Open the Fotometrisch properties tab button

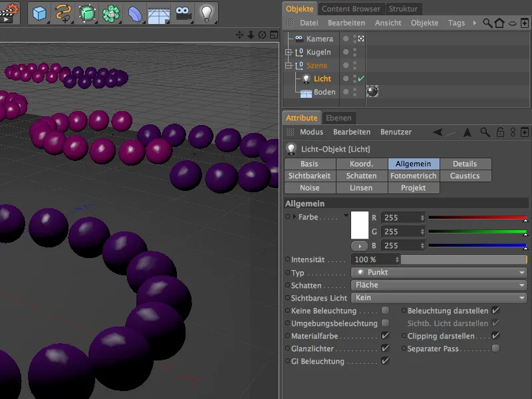coord(413,176)
